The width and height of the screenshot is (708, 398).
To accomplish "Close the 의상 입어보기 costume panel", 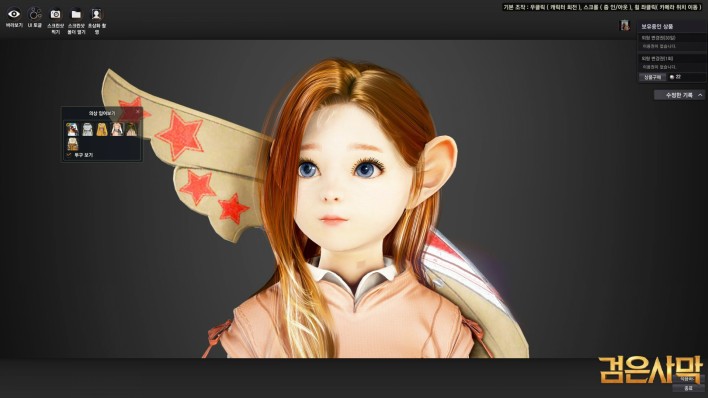I will pyautogui.click(x=138, y=112).
